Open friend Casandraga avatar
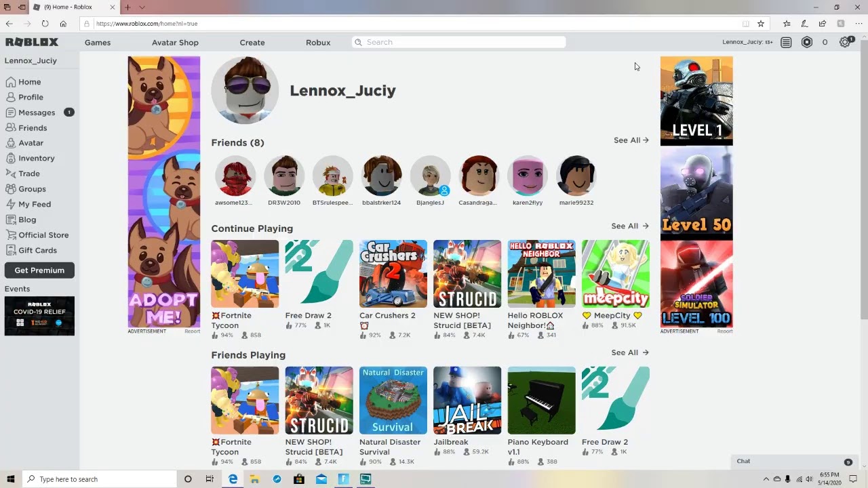 [479, 176]
